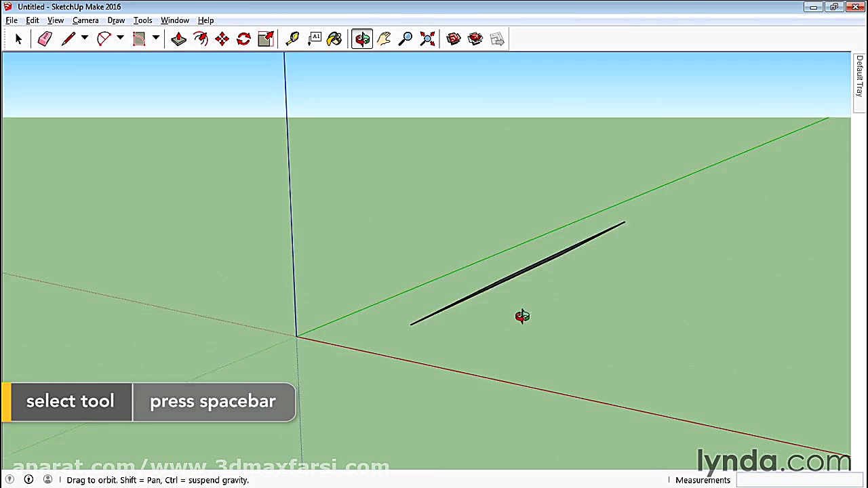Viewport: 868px width, 488px height.
Task: Toggle geo-location indicator in status bar
Action: pos(9,480)
